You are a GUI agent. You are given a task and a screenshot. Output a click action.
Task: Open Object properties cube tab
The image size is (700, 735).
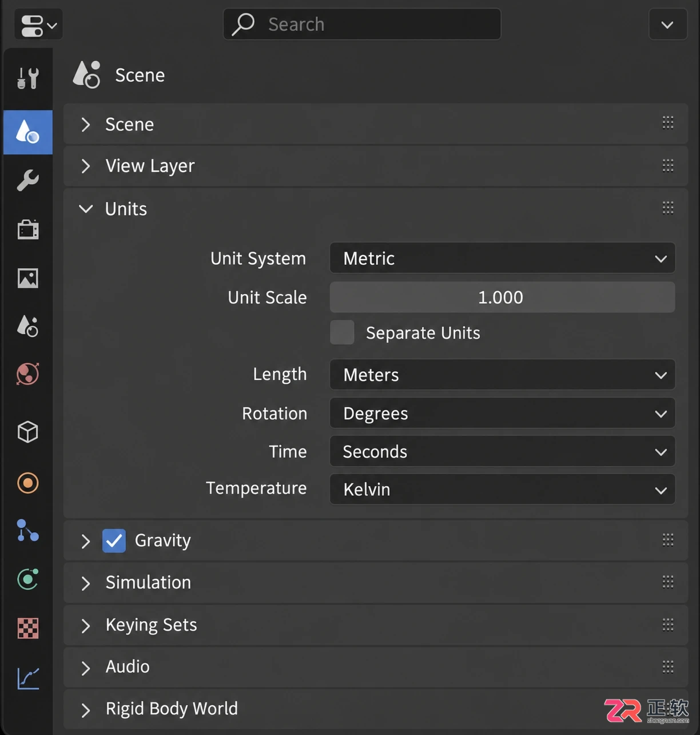pyautogui.click(x=27, y=432)
